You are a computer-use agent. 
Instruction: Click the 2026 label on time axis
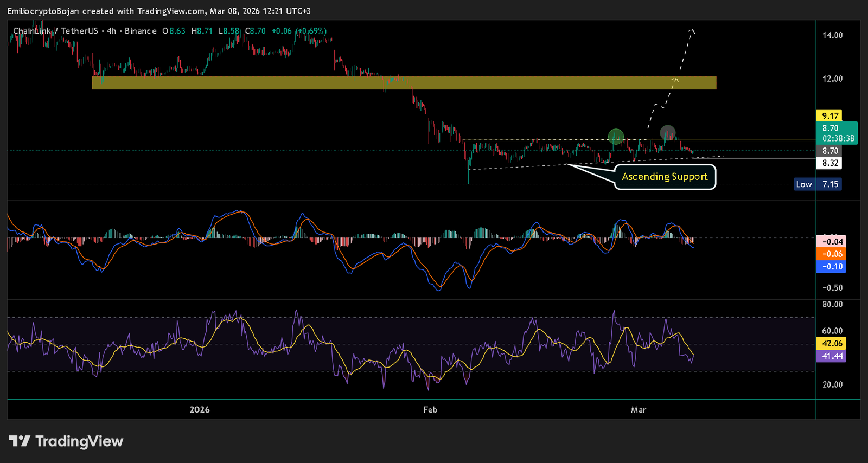click(200, 410)
